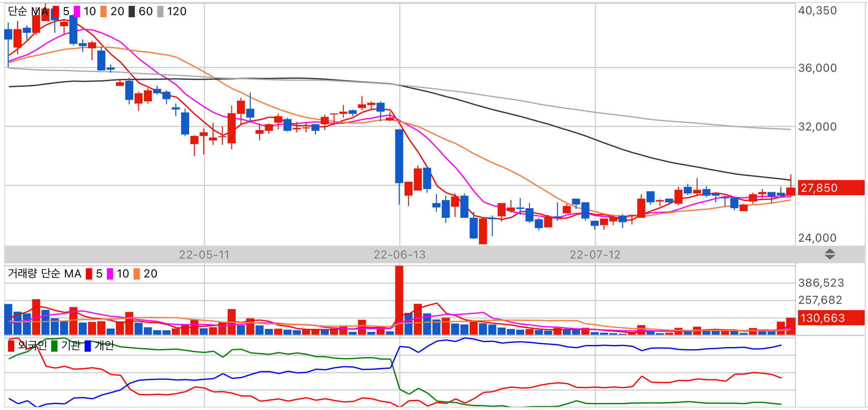Screen dimensions: 868x410
Task: Click the current volume tag 130,663
Action: click(x=831, y=318)
